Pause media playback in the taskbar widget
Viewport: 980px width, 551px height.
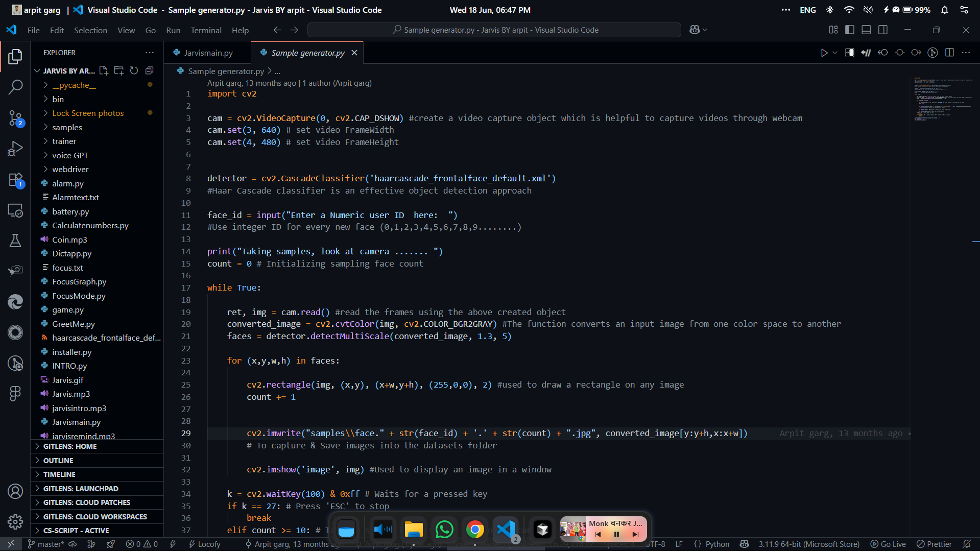point(616,534)
